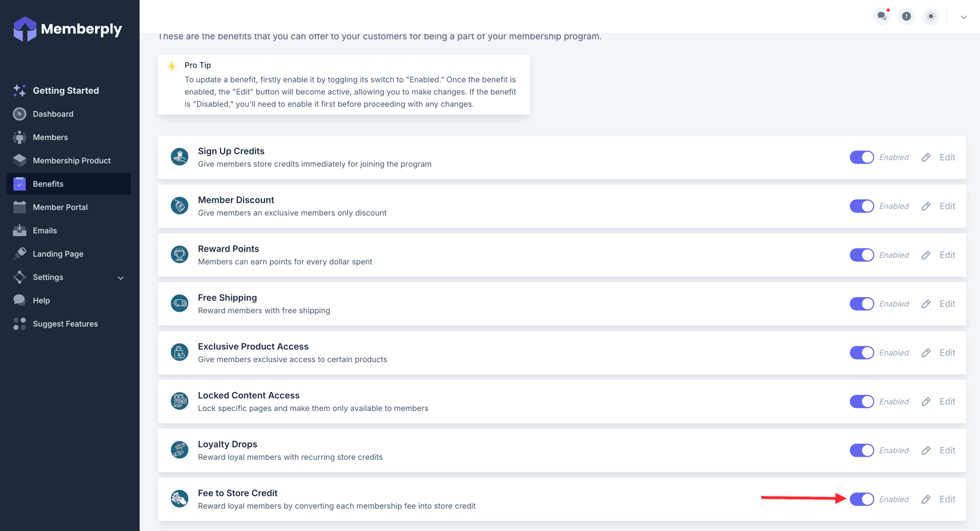The height and width of the screenshot is (531, 980).
Task: Edit the Locked Content Access benefit
Action: 947,402
